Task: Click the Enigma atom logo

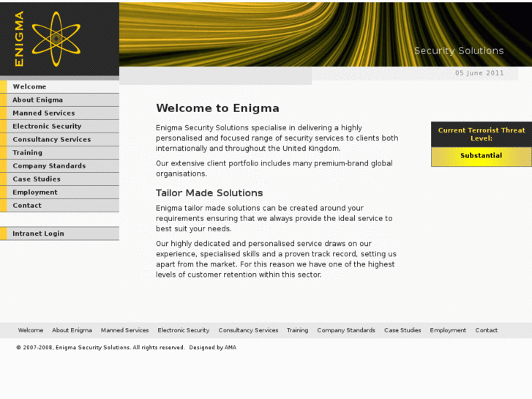Action: coord(56,38)
